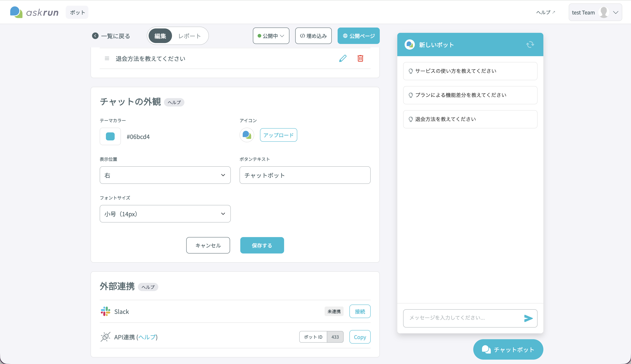Go back via 一覧に戻る link
This screenshot has height=364, width=631.
click(x=111, y=36)
